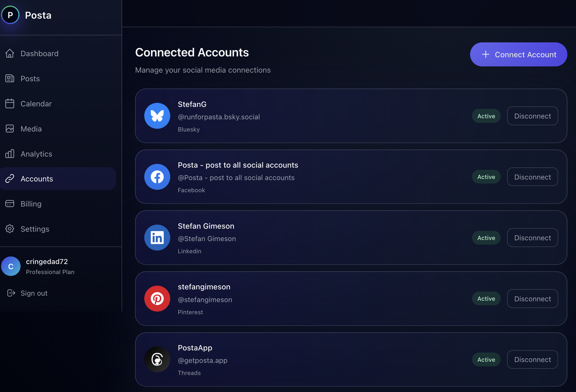The image size is (576, 392).
Task: Click the Pinterest logo icon
Action: pyautogui.click(x=157, y=299)
